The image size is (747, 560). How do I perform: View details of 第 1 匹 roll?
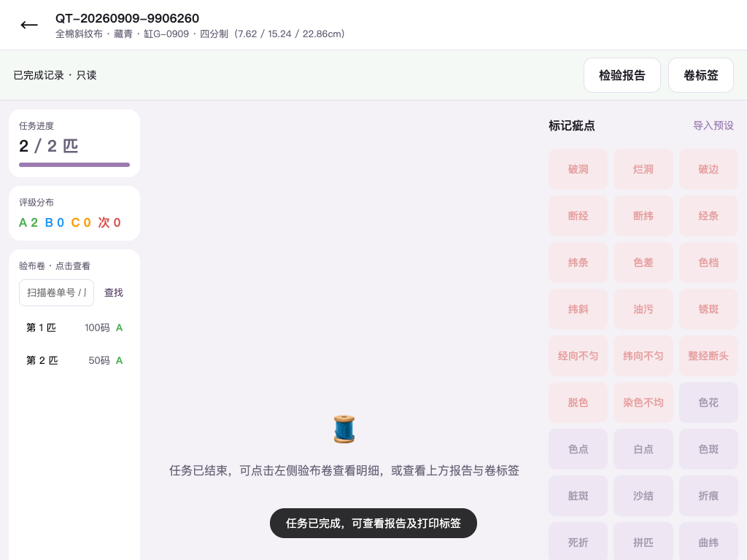tap(74, 327)
